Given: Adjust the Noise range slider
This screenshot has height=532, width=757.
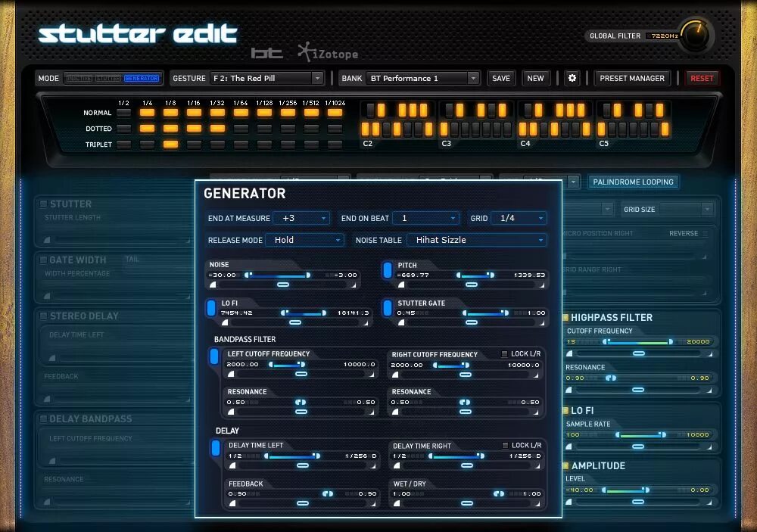Looking at the screenshot, I should pos(278,275).
